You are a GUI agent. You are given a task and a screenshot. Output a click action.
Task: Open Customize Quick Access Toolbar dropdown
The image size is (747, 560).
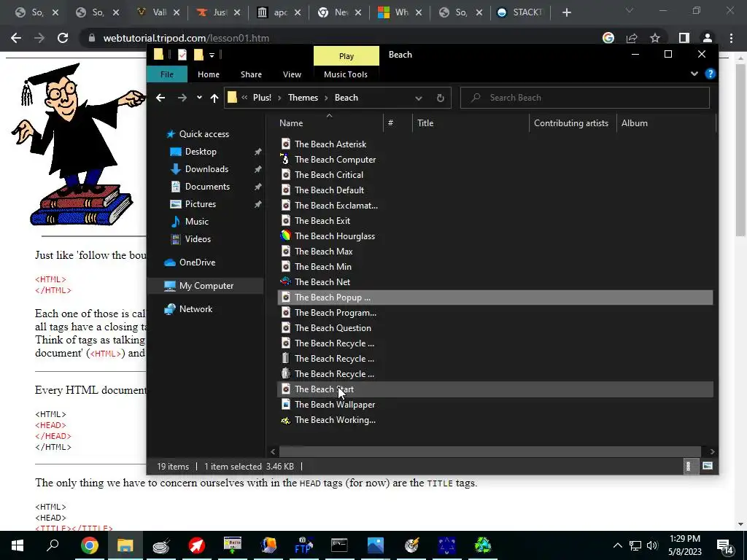click(212, 55)
